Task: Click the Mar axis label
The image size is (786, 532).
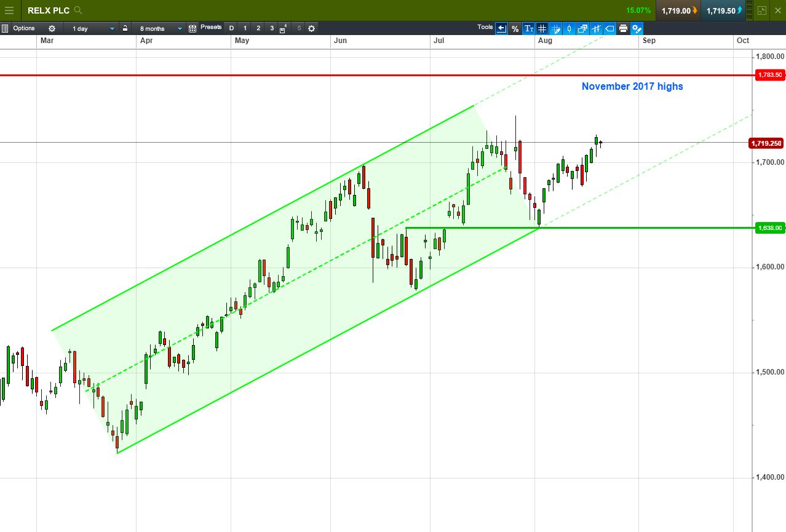Action: click(x=46, y=41)
